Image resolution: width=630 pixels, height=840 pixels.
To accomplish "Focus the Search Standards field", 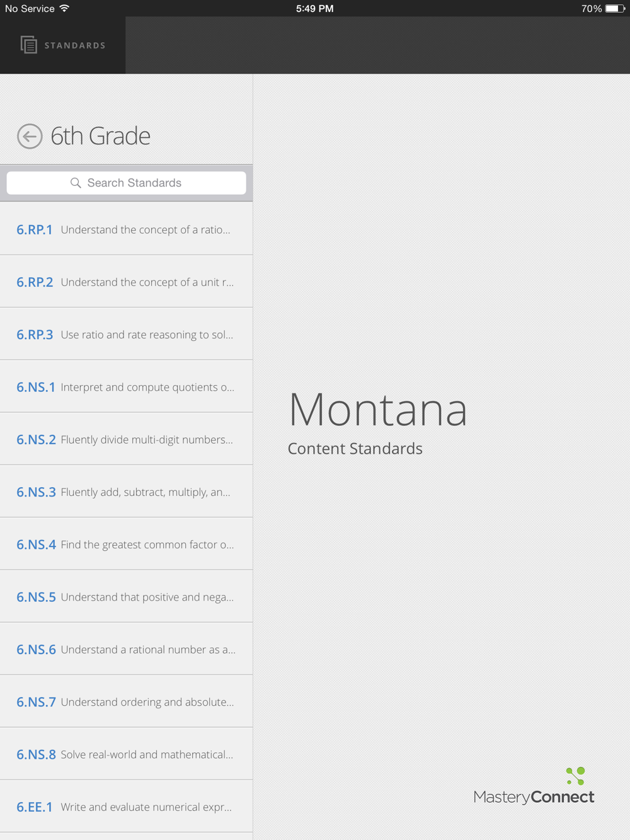I will pos(126,183).
